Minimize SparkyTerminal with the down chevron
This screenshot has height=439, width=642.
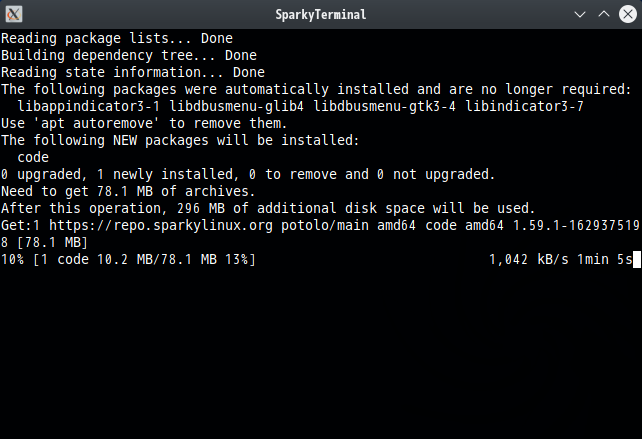coord(580,15)
